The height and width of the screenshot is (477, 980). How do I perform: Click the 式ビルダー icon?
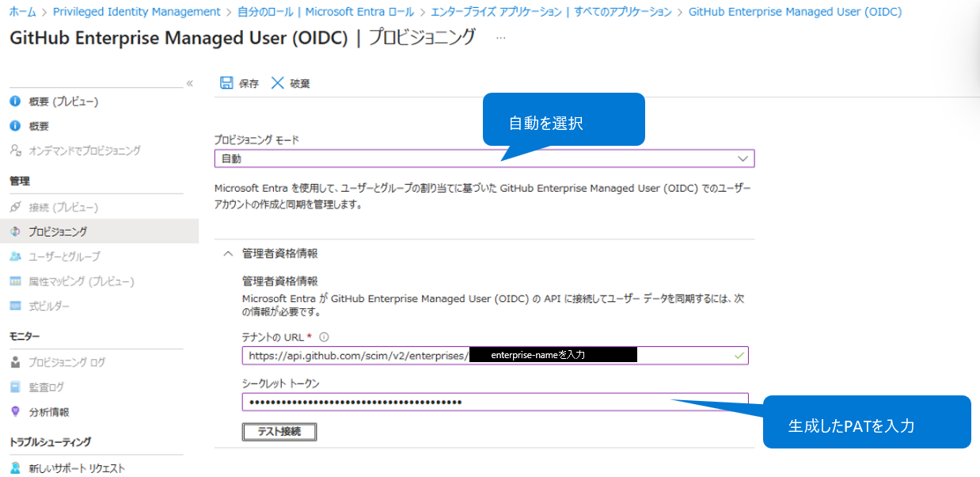point(15,306)
